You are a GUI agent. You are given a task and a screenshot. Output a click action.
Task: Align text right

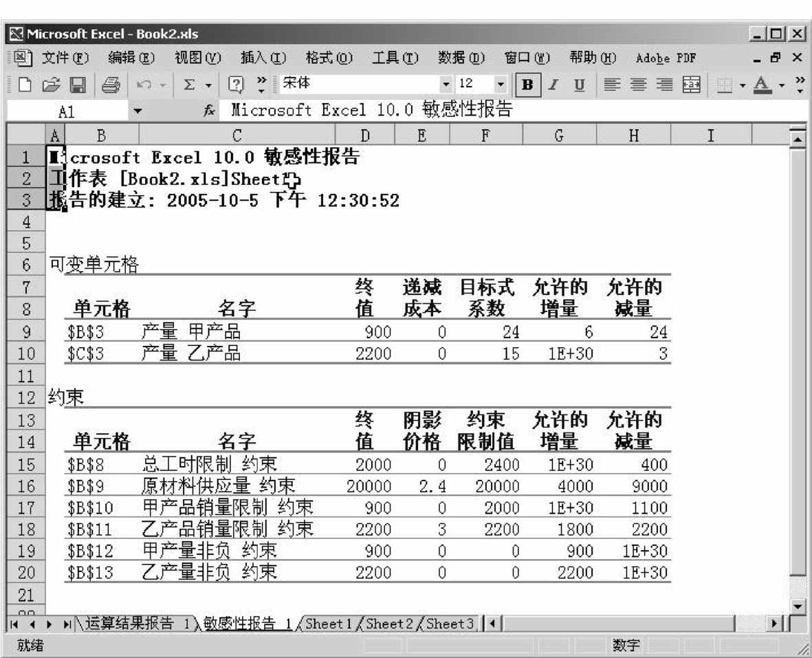coord(665,85)
